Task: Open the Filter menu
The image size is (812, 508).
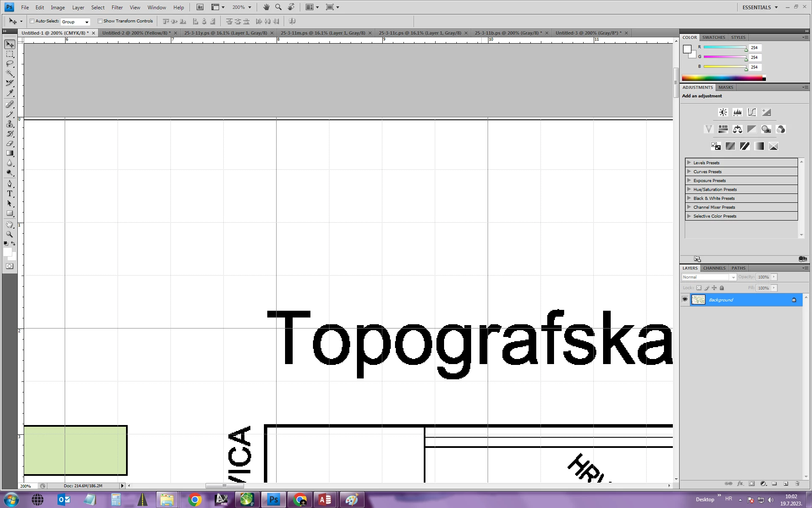Action: (x=117, y=7)
